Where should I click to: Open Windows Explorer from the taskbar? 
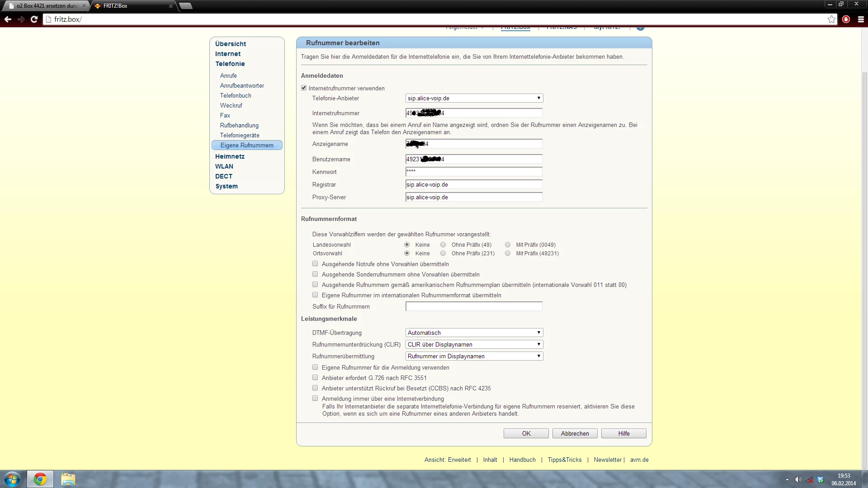(68, 479)
